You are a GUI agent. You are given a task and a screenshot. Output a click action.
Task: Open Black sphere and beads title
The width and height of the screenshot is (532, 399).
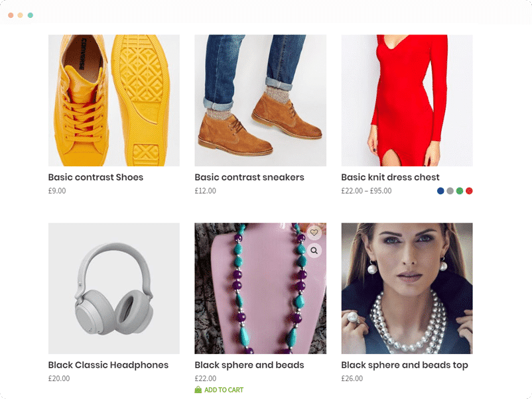pos(249,365)
